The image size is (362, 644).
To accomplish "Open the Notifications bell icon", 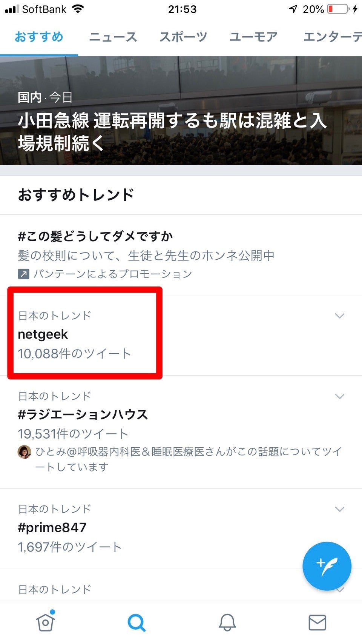I will [227, 622].
